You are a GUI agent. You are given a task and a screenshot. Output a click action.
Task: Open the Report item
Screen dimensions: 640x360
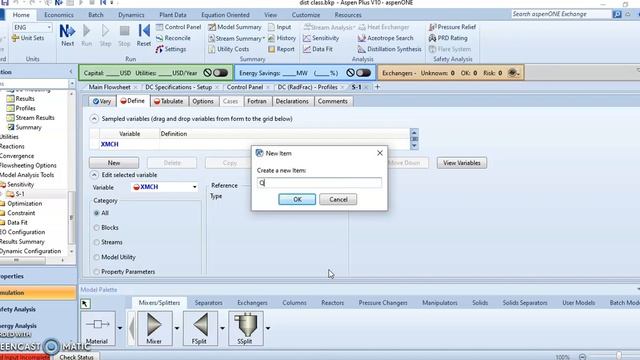(x=281, y=49)
